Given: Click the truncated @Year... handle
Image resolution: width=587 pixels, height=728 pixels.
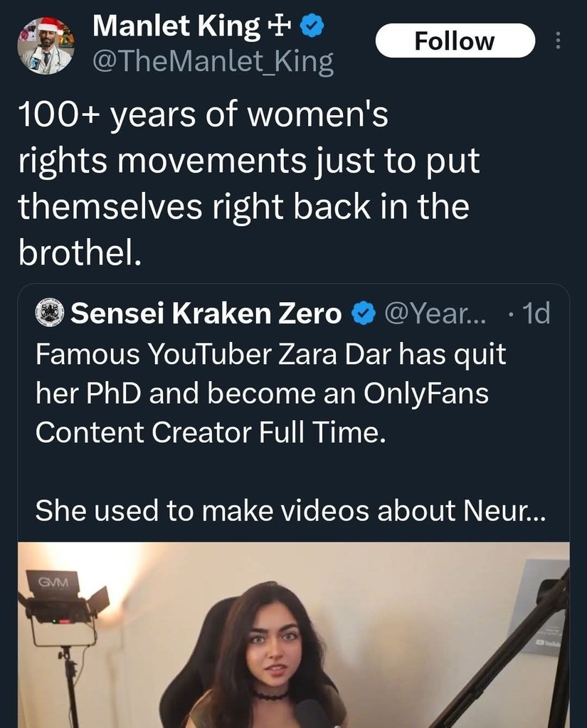Looking at the screenshot, I should click(x=434, y=314).
